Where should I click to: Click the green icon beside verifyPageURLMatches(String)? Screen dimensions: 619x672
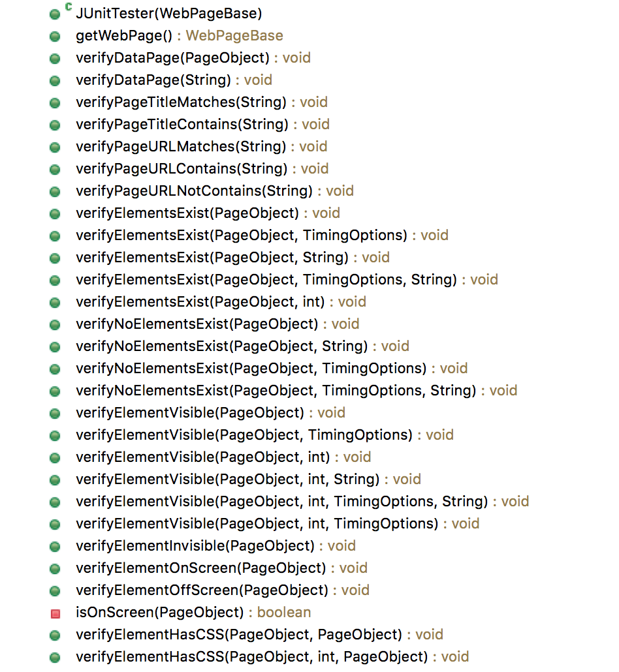[55, 147]
